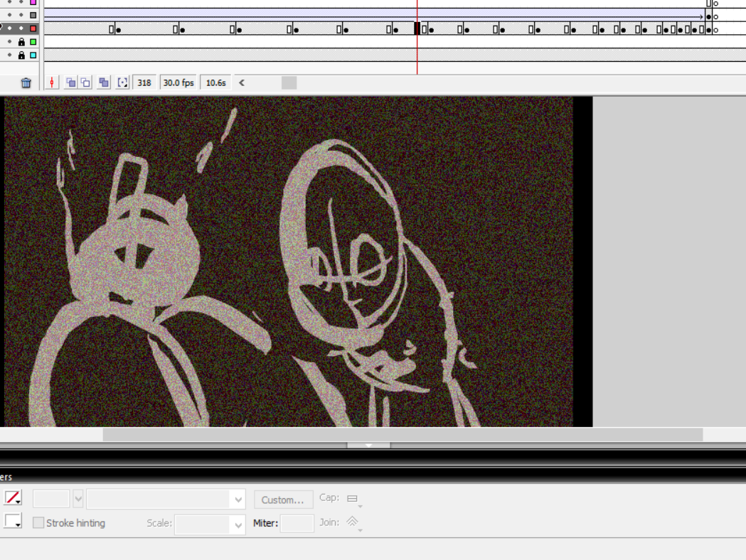Click the trash can Delete Layer icon

pos(26,83)
